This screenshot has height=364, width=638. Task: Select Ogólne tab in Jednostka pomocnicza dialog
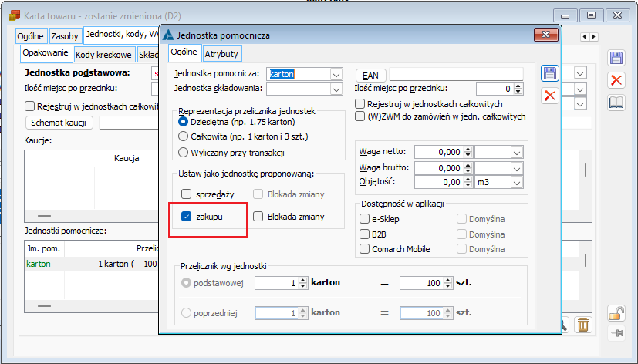pyautogui.click(x=184, y=52)
